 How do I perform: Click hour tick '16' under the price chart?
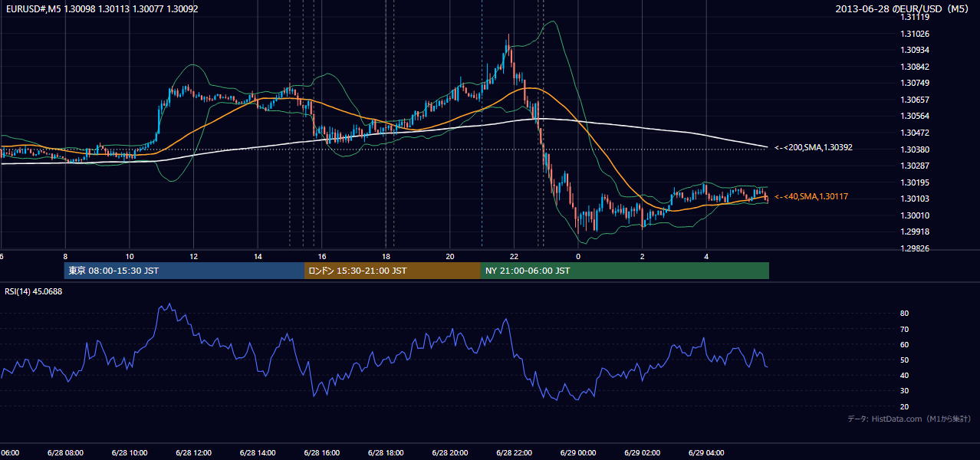coord(321,256)
